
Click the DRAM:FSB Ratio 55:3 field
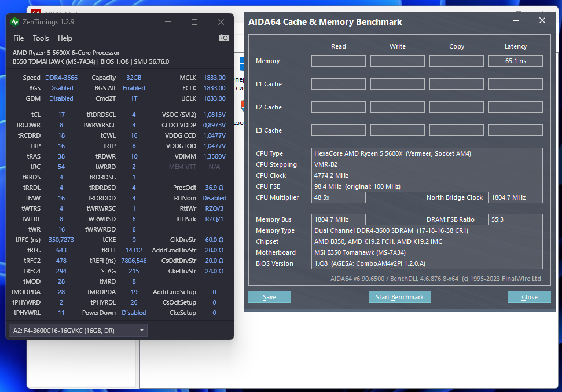[x=515, y=219]
